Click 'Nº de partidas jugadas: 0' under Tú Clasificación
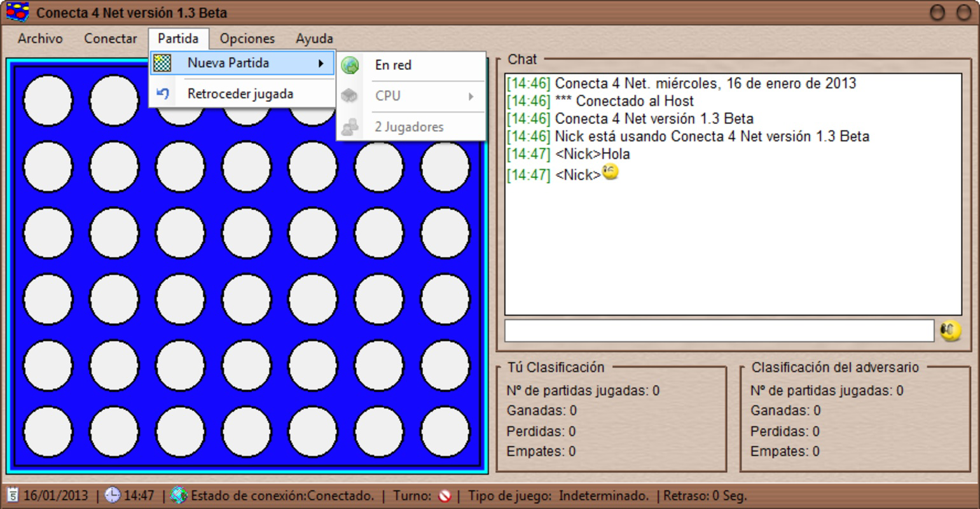This screenshot has height=509, width=980. click(x=583, y=390)
